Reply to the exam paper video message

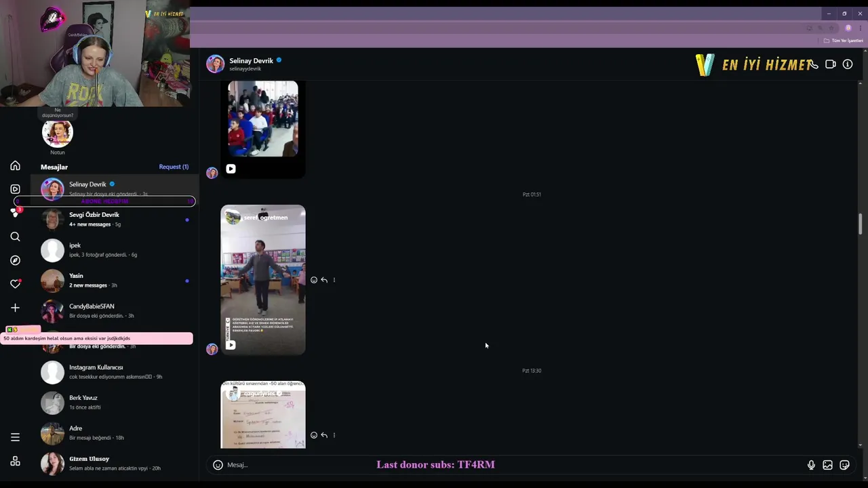click(324, 435)
